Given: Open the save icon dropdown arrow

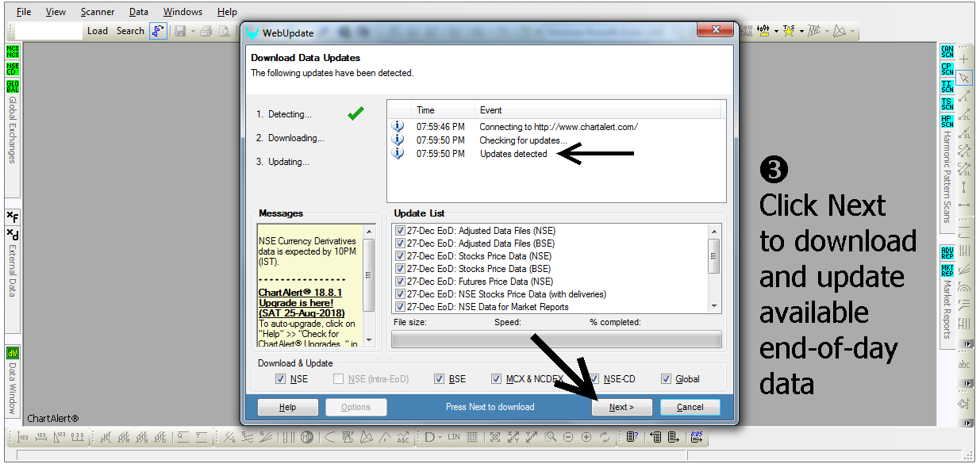Looking at the screenshot, I should pyautogui.click(x=192, y=32).
